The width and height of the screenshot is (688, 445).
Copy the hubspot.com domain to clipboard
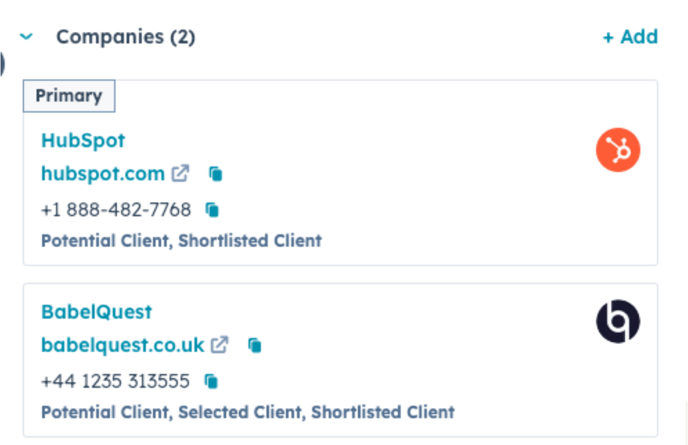pos(215,174)
